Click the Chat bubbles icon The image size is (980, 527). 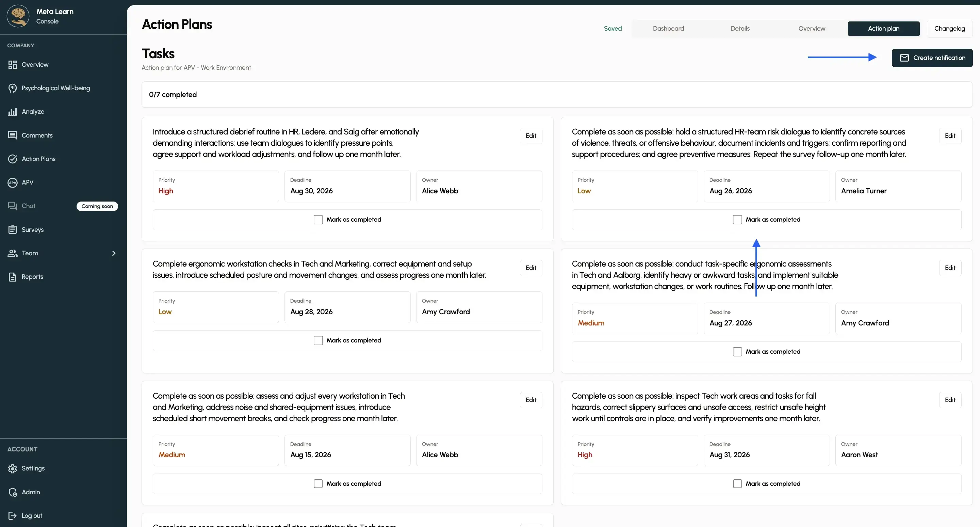tap(13, 206)
